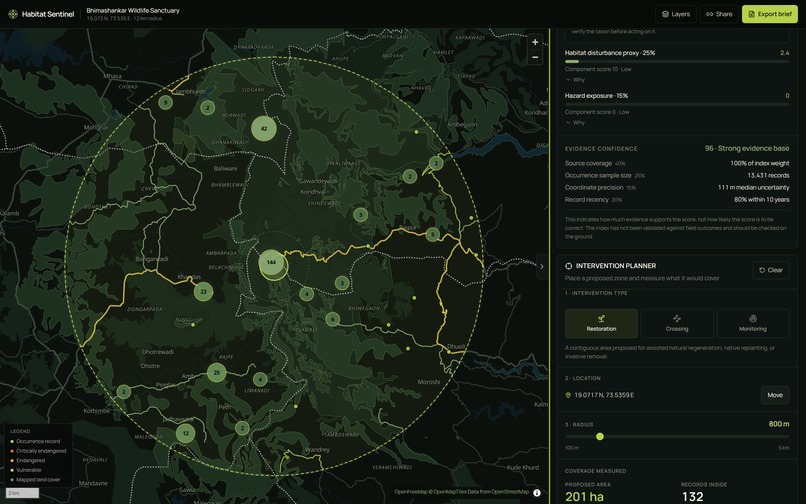Click Vulnerable legend entry
806x504 pixels.
pos(26,470)
